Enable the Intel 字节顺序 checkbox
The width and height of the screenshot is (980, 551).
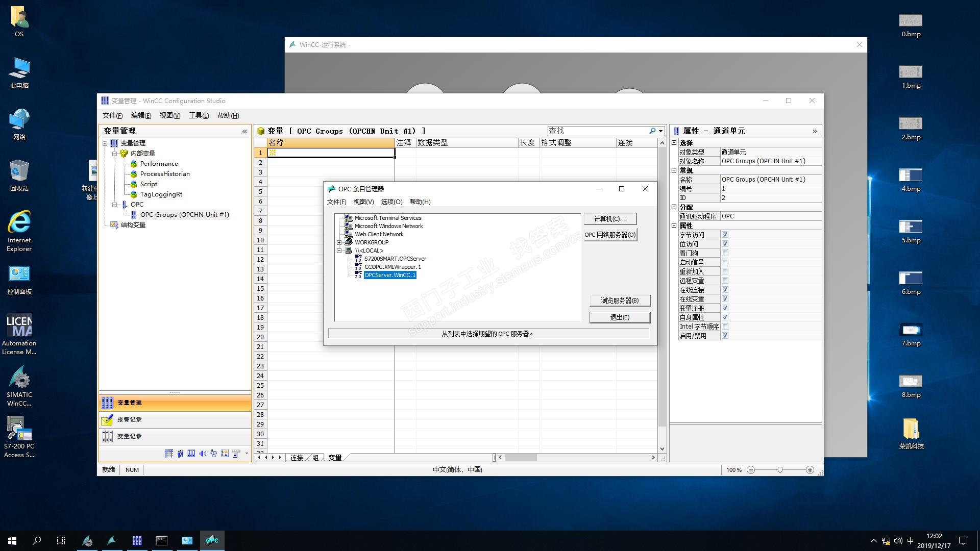coord(725,327)
